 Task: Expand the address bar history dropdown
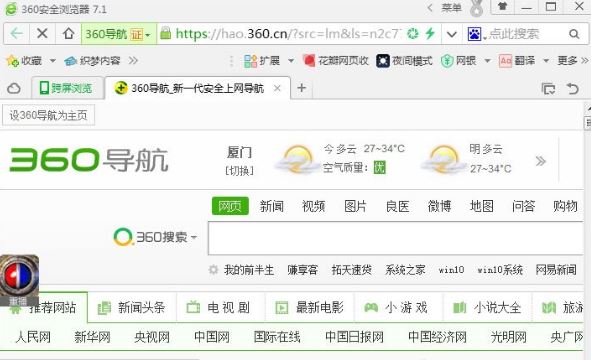(x=452, y=34)
